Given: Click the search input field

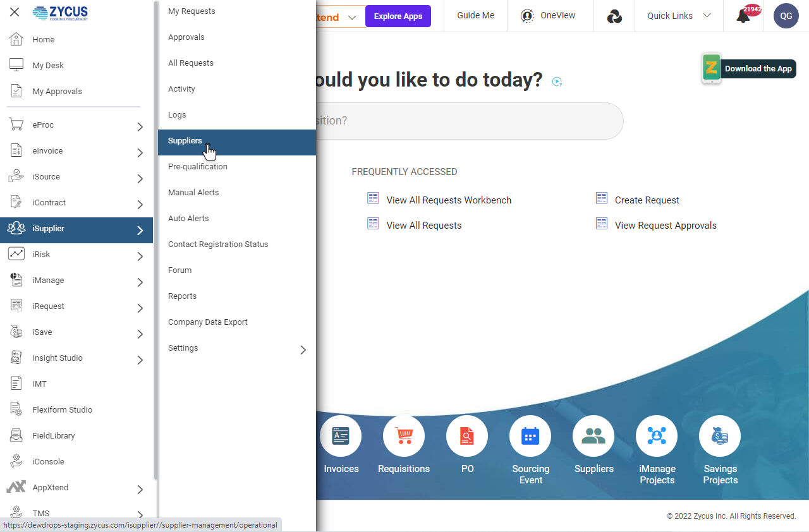Looking at the screenshot, I should click(468, 121).
